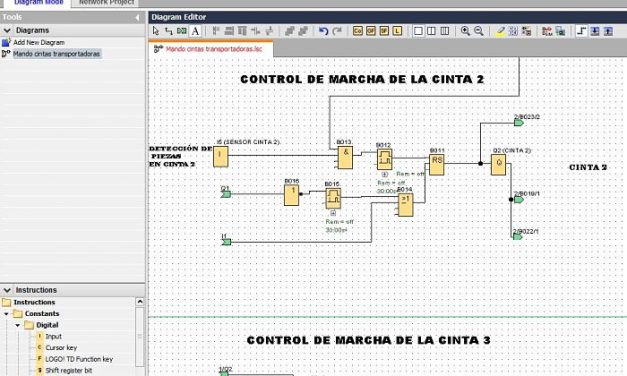The width and height of the screenshot is (627, 376).
Task: Toggle the connection line style icon
Action: pyautogui.click(x=581, y=31)
